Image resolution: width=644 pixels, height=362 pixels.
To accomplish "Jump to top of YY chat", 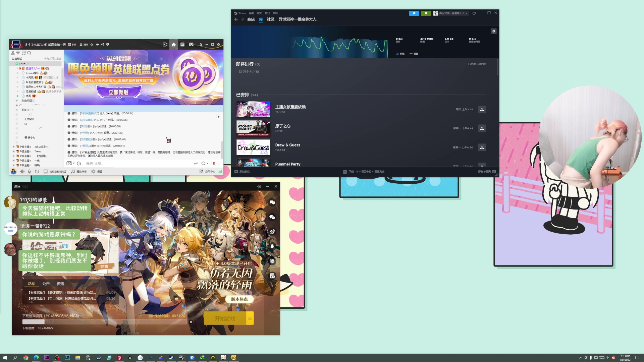I will point(218,117).
